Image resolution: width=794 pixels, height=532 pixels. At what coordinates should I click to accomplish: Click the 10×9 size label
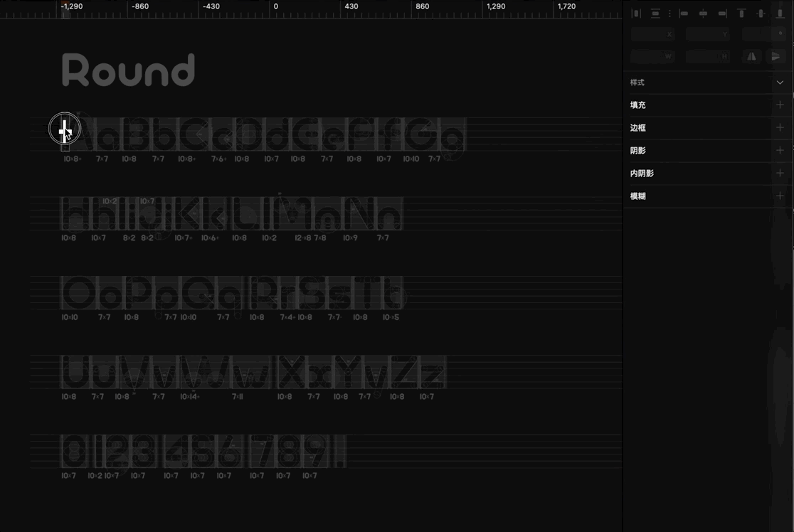click(x=350, y=238)
